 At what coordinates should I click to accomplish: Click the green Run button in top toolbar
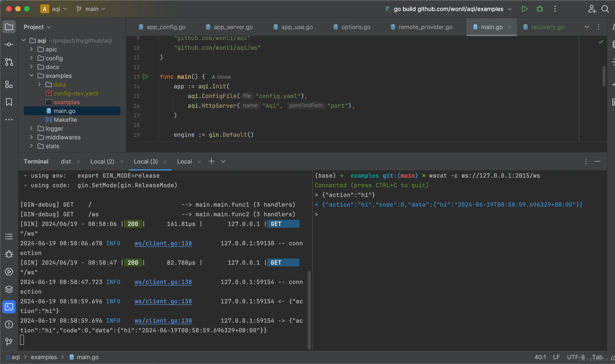(524, 9)
